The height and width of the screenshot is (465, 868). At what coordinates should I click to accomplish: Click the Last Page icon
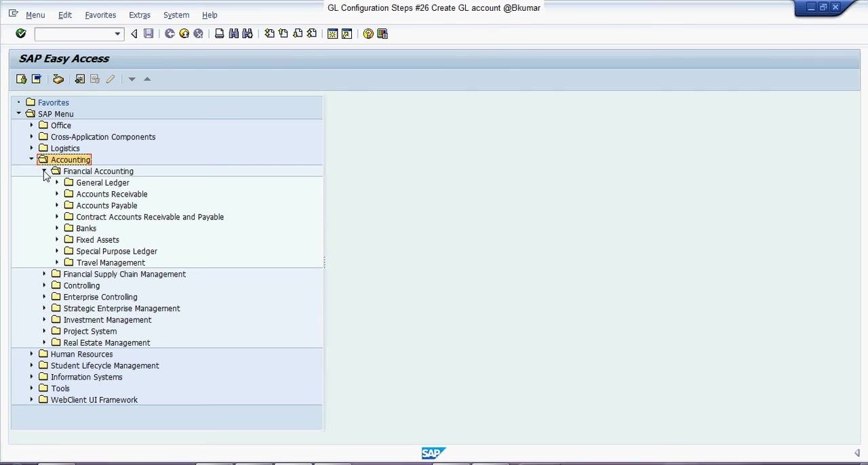(312, 34)
